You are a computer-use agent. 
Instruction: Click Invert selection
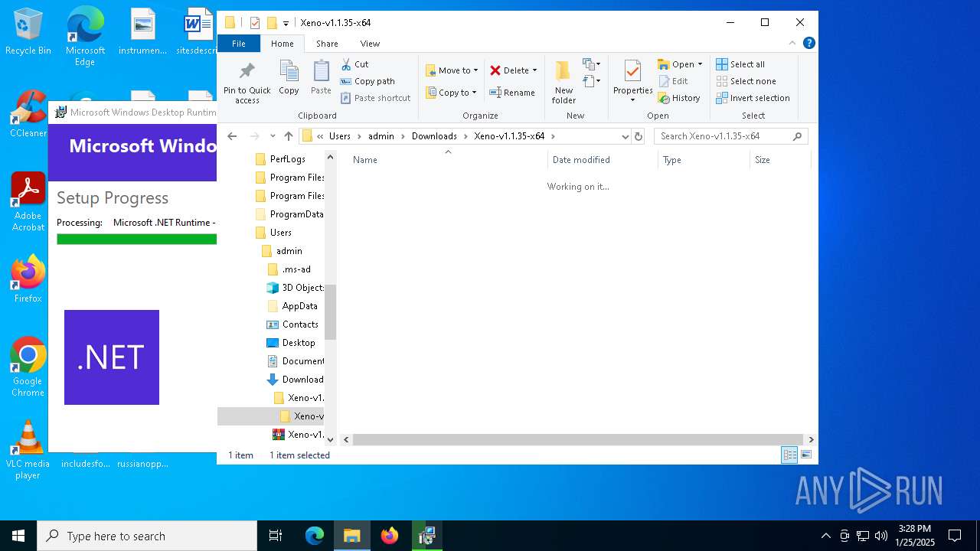click(x=753, y=98)
